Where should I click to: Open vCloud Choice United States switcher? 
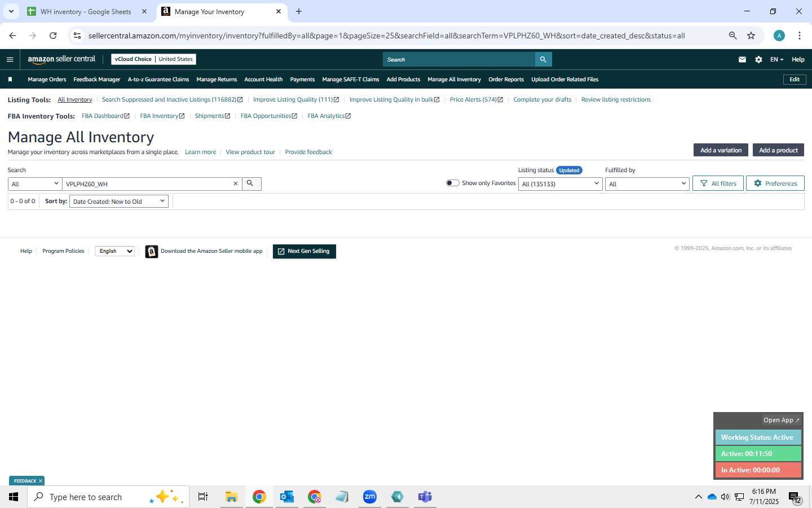(153, 59)
